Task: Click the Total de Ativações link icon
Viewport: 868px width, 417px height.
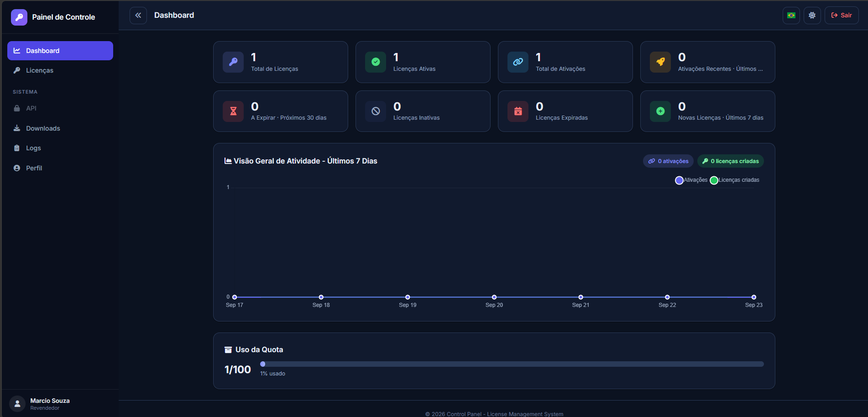Action: click(518, 62)
